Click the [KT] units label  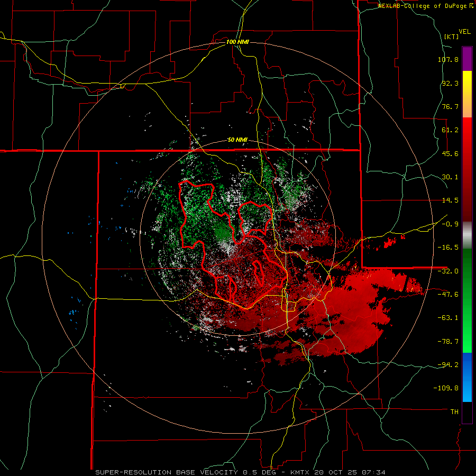[x=451, y=36]
